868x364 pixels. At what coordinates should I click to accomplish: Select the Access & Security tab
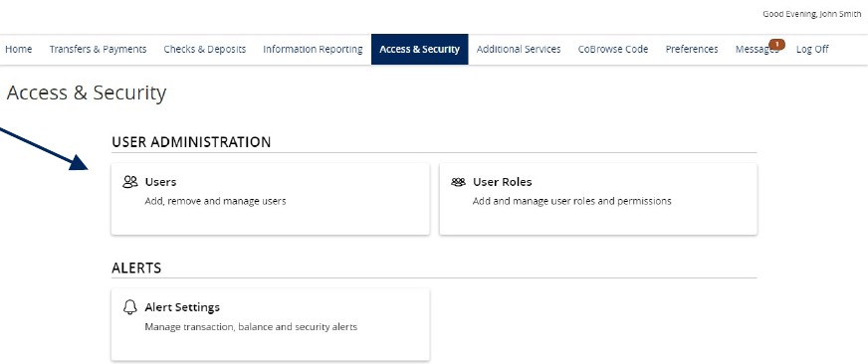point(420,50)
